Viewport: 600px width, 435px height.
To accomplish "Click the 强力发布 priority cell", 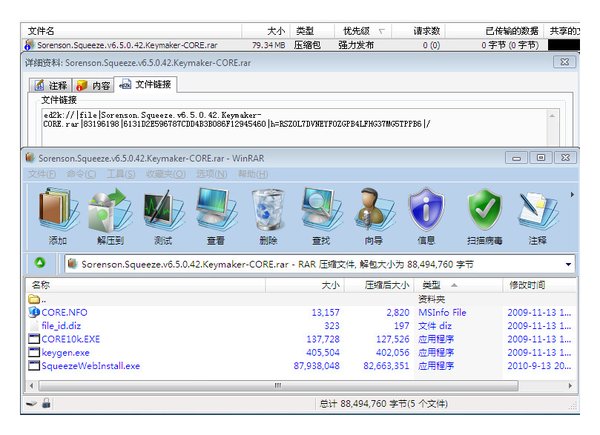I will (356, 45).
